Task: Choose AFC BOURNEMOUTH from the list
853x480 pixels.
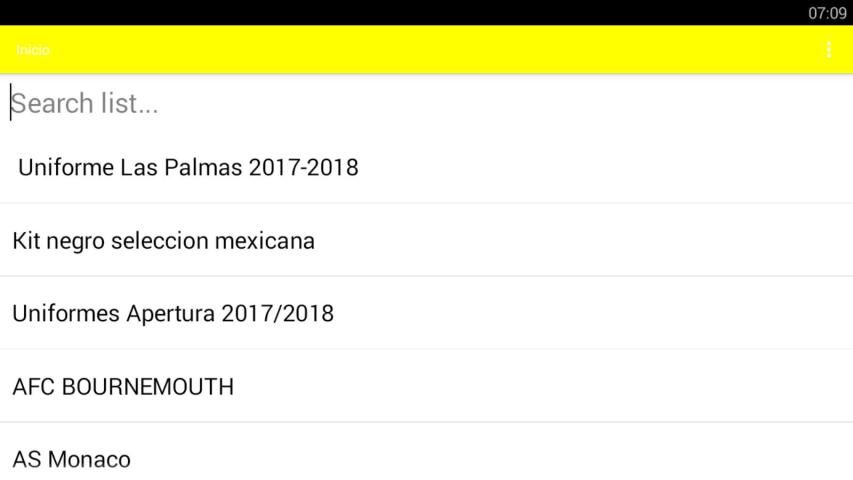Action: (123, 387)
